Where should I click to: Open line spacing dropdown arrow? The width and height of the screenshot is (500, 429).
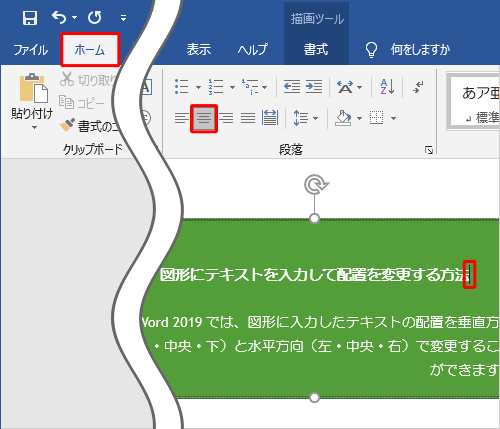[x=315, y=118]
